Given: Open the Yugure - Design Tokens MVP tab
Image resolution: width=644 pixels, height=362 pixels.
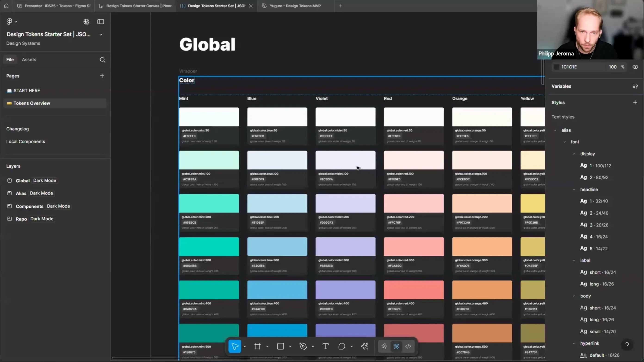Looking at the screenshot, I should [x=294, y=6].
